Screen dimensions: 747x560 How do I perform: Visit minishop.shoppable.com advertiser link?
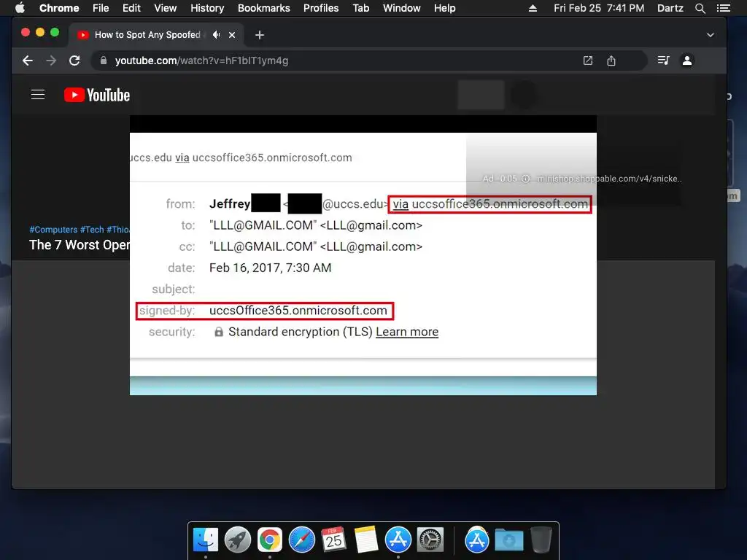[609, 179]
